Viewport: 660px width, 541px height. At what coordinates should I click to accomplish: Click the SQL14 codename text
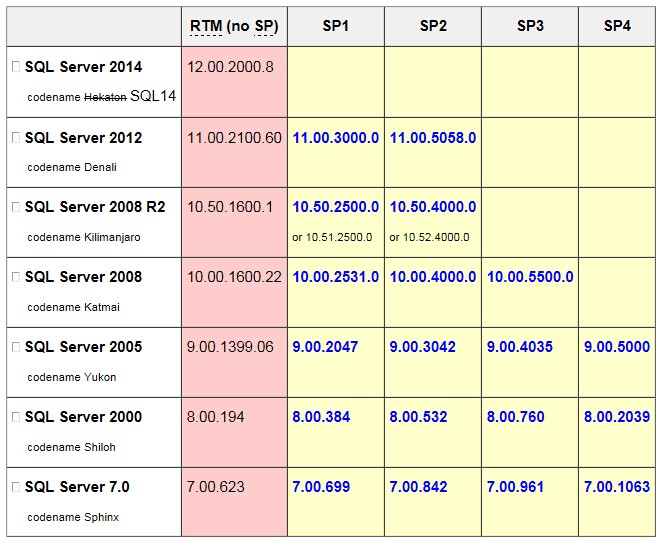tap(153, 96)
